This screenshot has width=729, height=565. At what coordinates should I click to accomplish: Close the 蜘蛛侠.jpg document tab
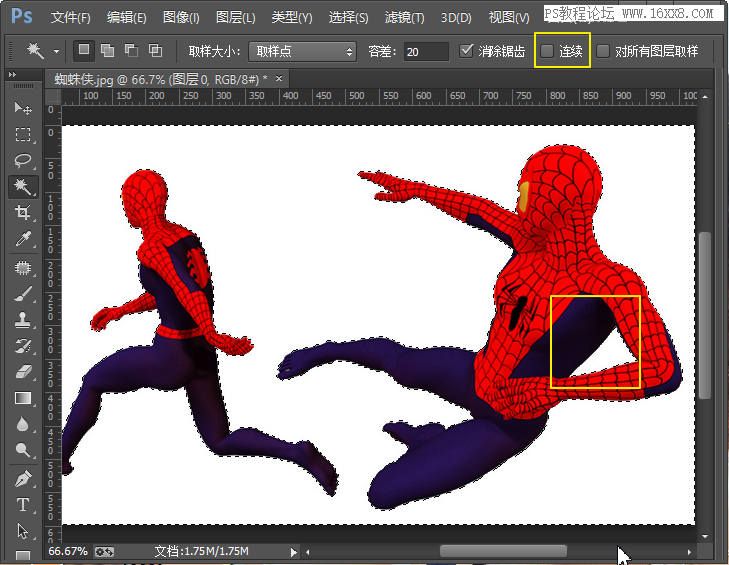click(279, 79)
